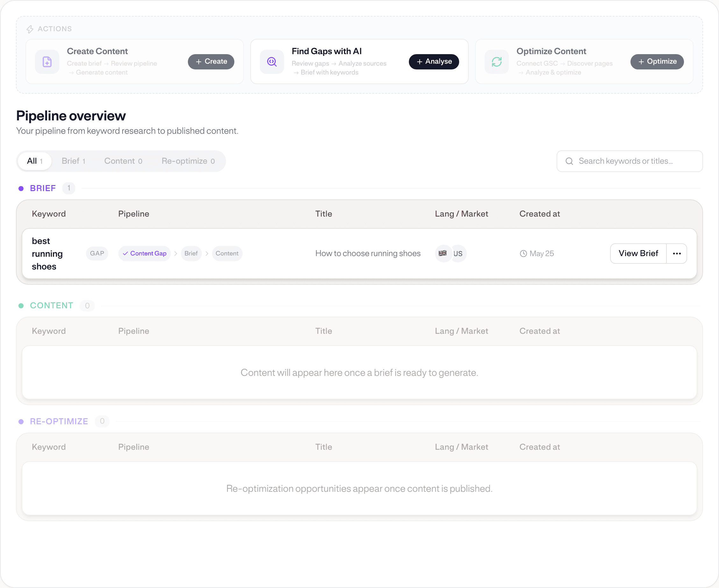
Task: Start analysis with the Analyse button
Action: coord(434,62)
